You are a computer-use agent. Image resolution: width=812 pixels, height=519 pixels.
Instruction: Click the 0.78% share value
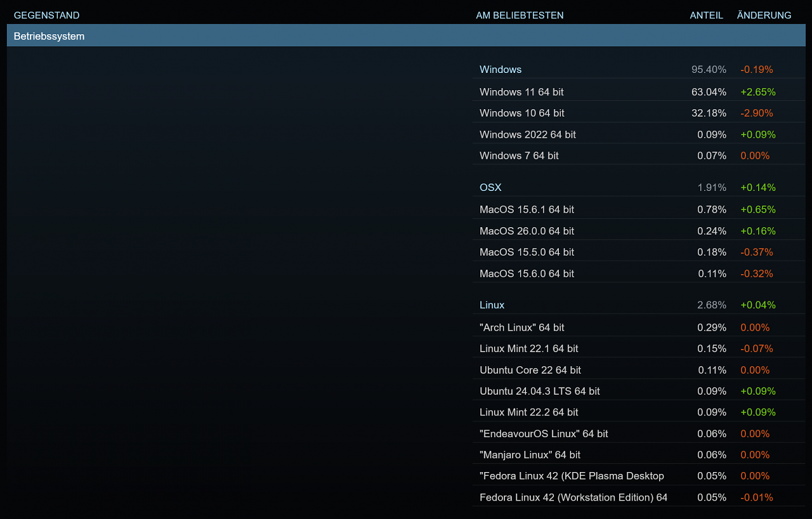(712, 209)
